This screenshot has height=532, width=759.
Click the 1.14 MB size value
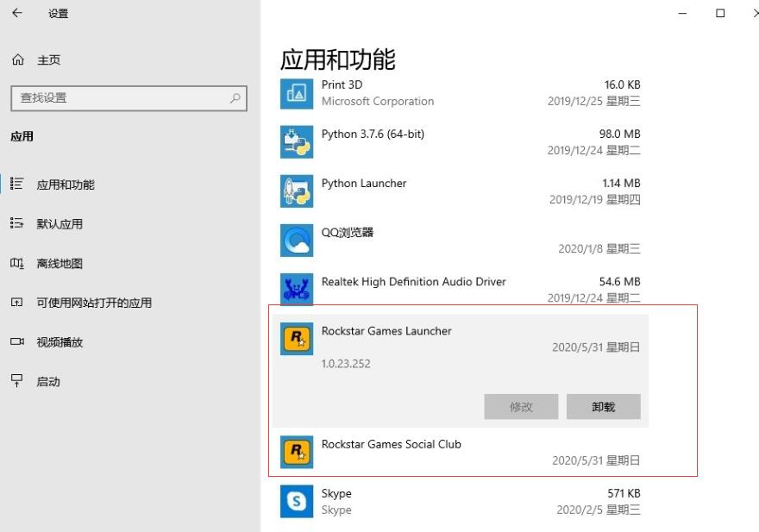(621, 184)
